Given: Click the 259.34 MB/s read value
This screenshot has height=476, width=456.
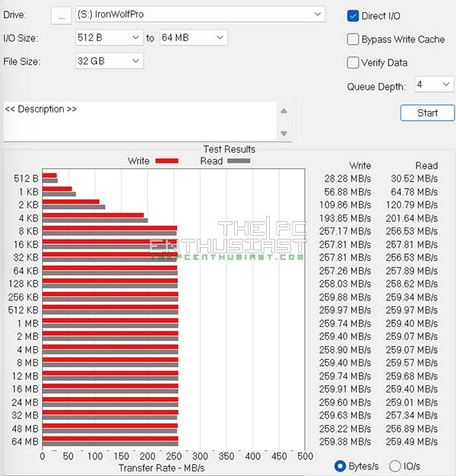Looking at the screenshot, I should click(412, 297).
